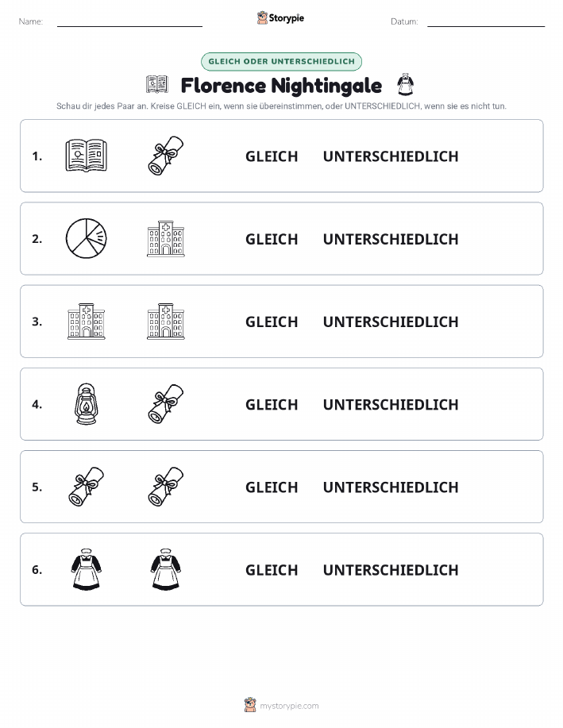Viewport: 563px width, 728px height.
Task: Click the Storypie logo at the top
Action: pos(280,18)
